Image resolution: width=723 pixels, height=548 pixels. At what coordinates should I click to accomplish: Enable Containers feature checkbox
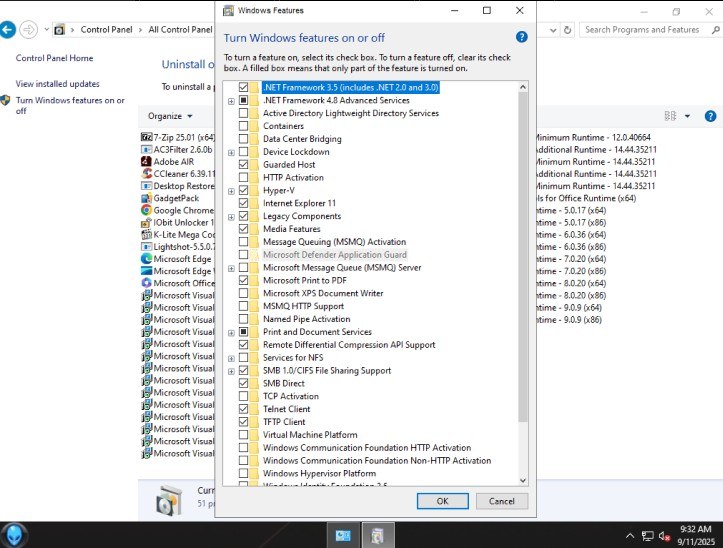coord(243,126)
